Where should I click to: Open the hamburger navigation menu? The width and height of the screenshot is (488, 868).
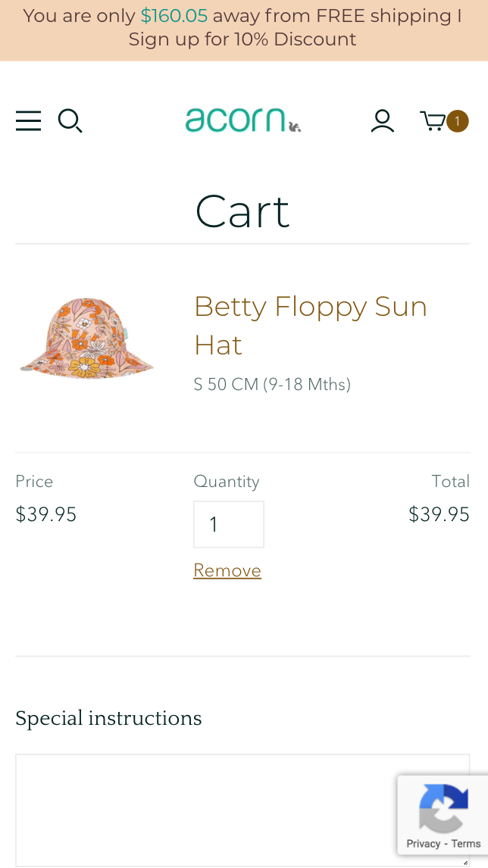coord(29,121)
